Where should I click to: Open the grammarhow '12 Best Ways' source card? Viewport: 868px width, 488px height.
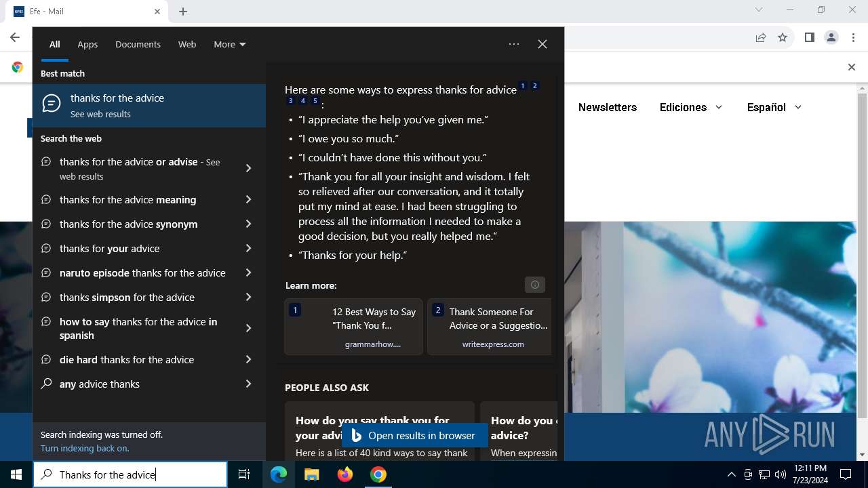tap(353, 327)
